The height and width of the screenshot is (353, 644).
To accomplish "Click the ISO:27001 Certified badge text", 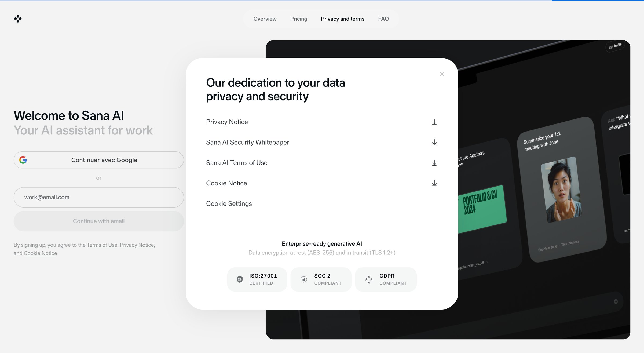I will click(263, 279).
